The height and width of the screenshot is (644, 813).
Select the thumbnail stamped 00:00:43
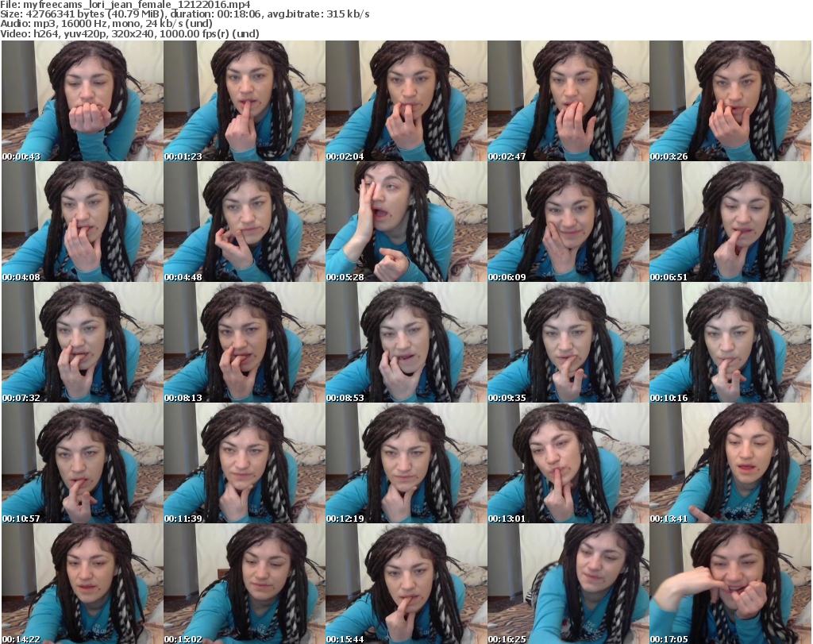click(x=83, y=101)
